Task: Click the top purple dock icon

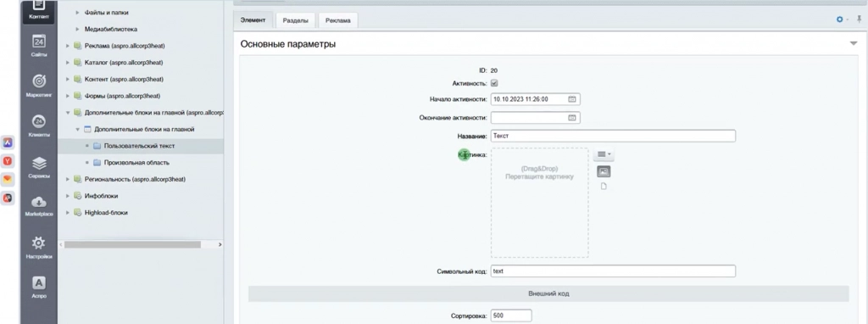Action: click(x=8, y=142)
